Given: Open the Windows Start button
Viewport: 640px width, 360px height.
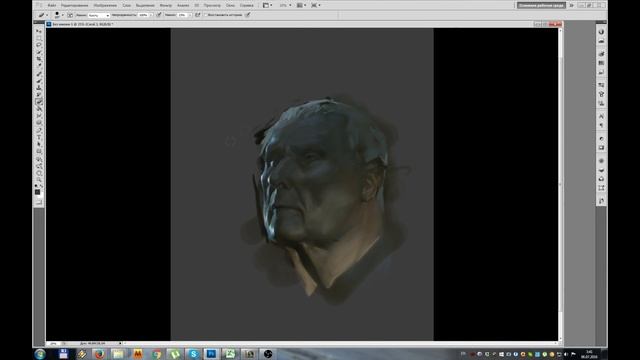Looking at the screenshot, I should pos(40,354).
